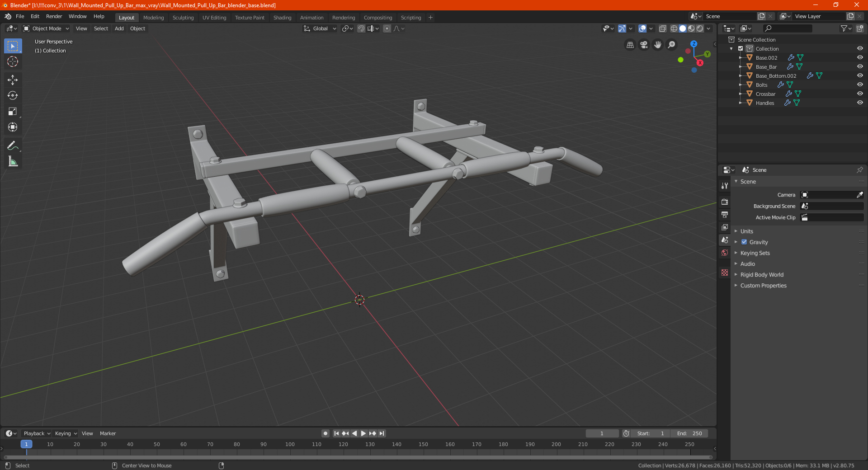
Task: Toggle the Collection visibility eye
Action: (x=860, y=48)
